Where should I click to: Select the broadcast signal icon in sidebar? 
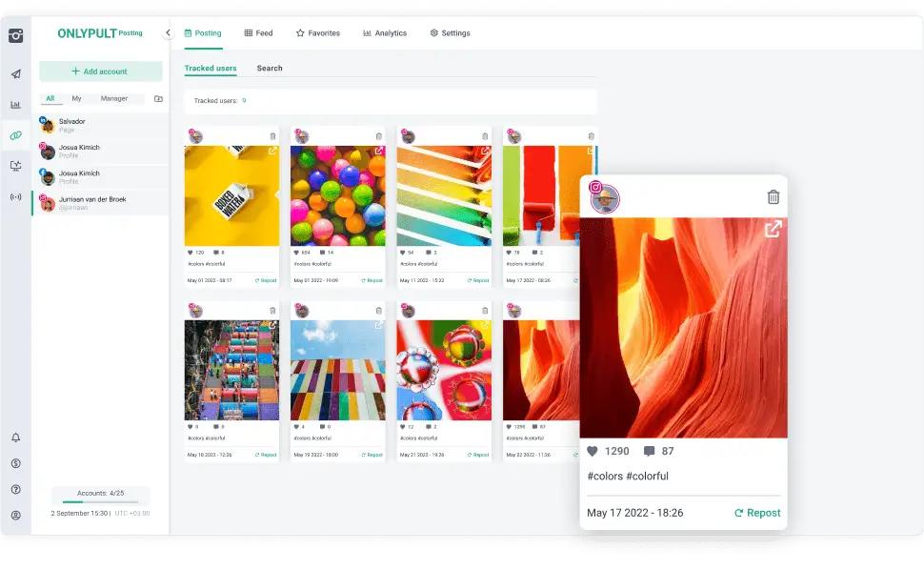click(x=15, y=196)
